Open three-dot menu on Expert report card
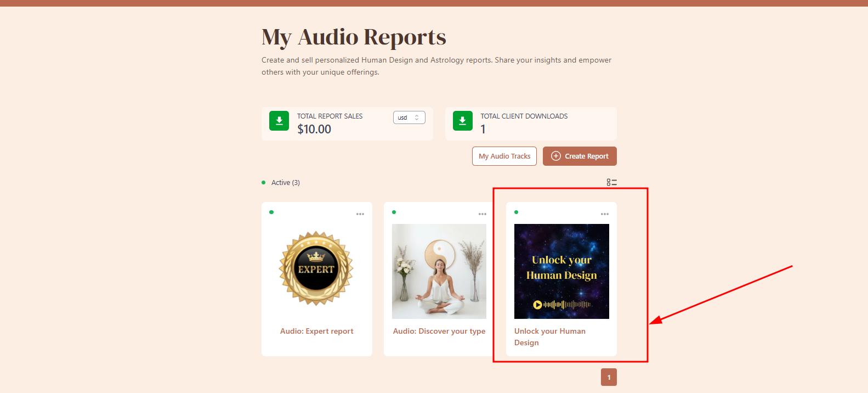This screenshot has height=393, width=868. [x=360, y=214]
